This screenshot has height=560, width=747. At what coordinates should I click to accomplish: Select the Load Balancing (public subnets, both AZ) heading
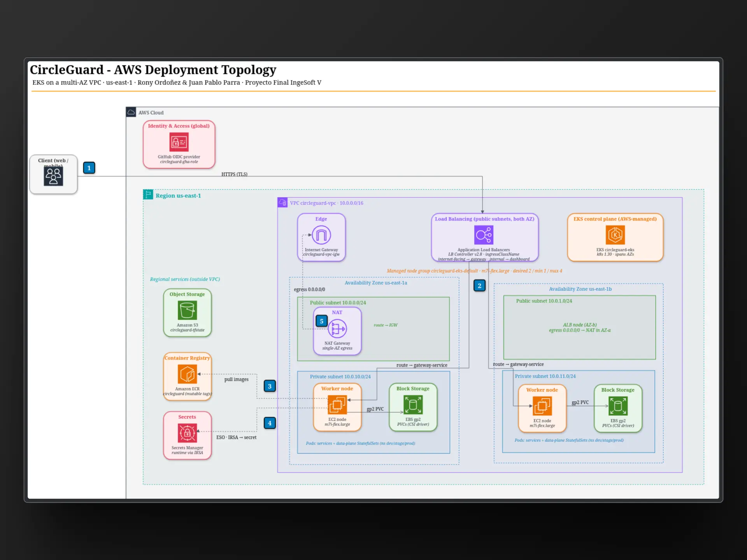484,219
